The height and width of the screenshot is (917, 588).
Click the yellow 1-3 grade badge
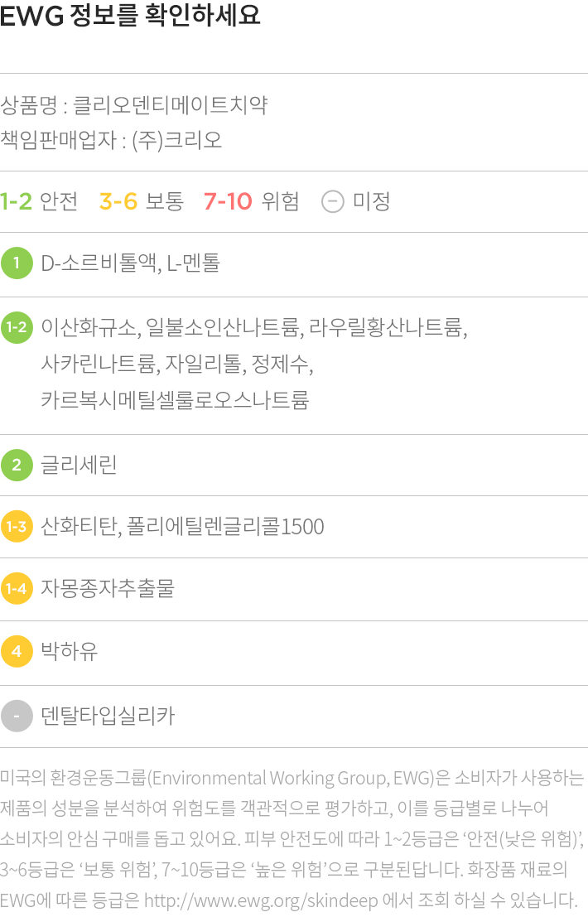click(x=17, y=526)
